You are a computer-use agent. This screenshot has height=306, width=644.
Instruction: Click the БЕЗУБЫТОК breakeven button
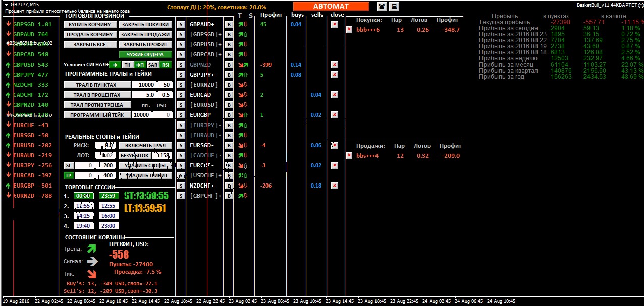135,155
